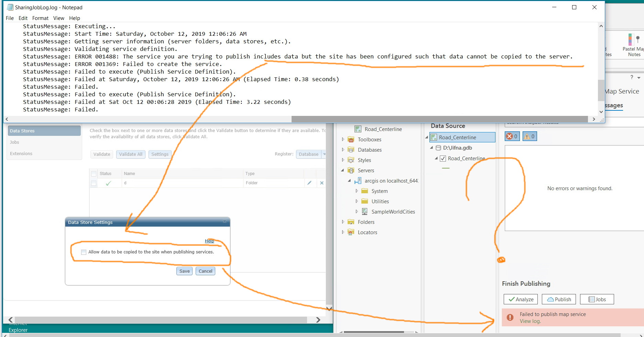Expand the Styles node
This screenshot has height=337, width=644.
(x=343, y=160)
